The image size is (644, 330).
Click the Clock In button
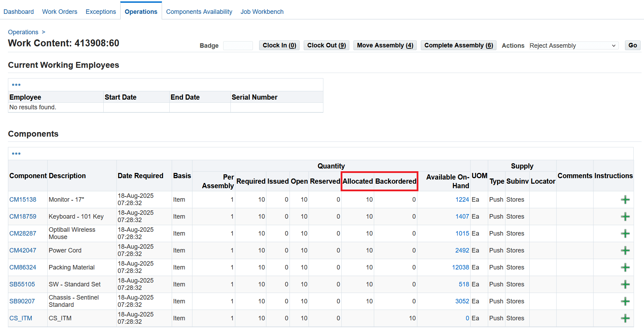[279, 45]
